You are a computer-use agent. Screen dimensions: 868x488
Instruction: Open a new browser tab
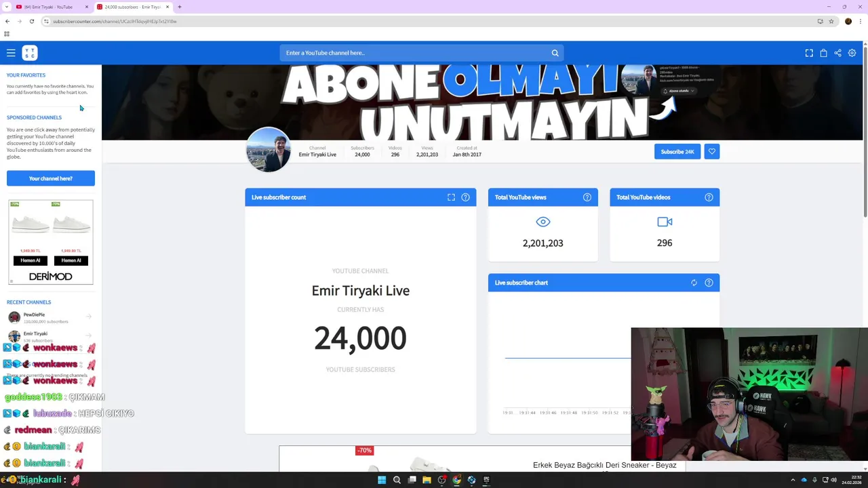click(x=179, y=7)
